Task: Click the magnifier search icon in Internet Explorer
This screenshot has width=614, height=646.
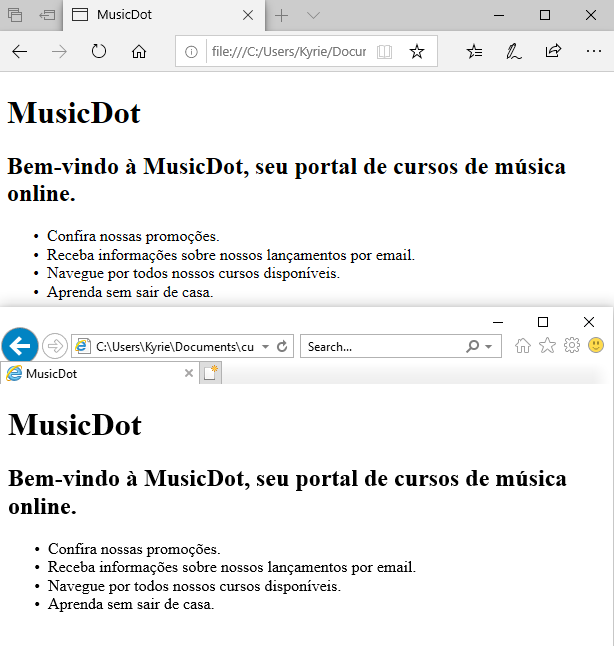Action: click(x=472, y=346)
